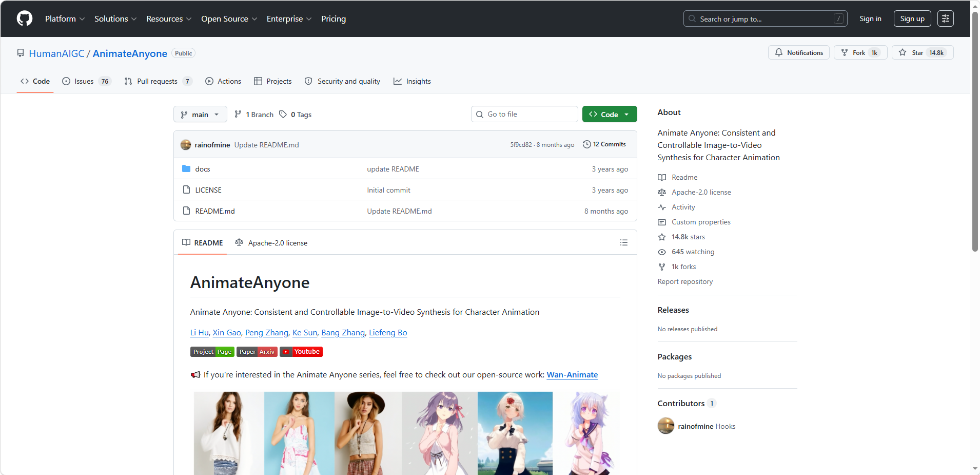Expand the Platform menu

[65, 18]
